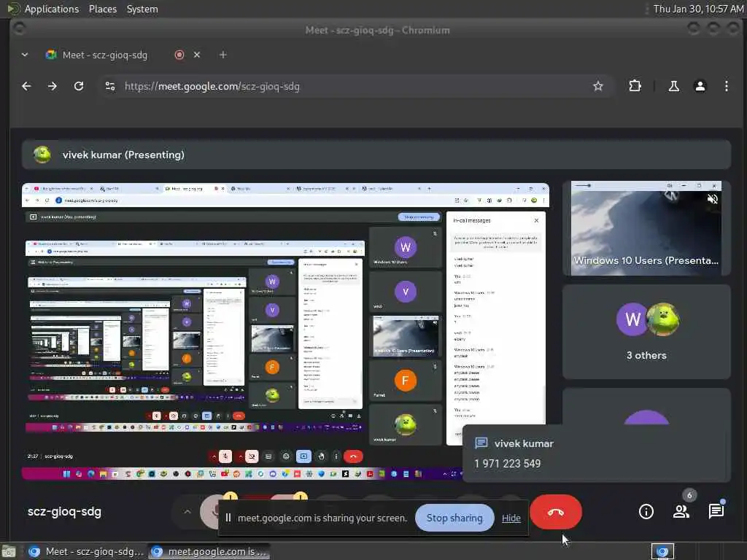747x560 pixels.
Task: Open Chrome Labs flask icon
Action: click(673, 86)
